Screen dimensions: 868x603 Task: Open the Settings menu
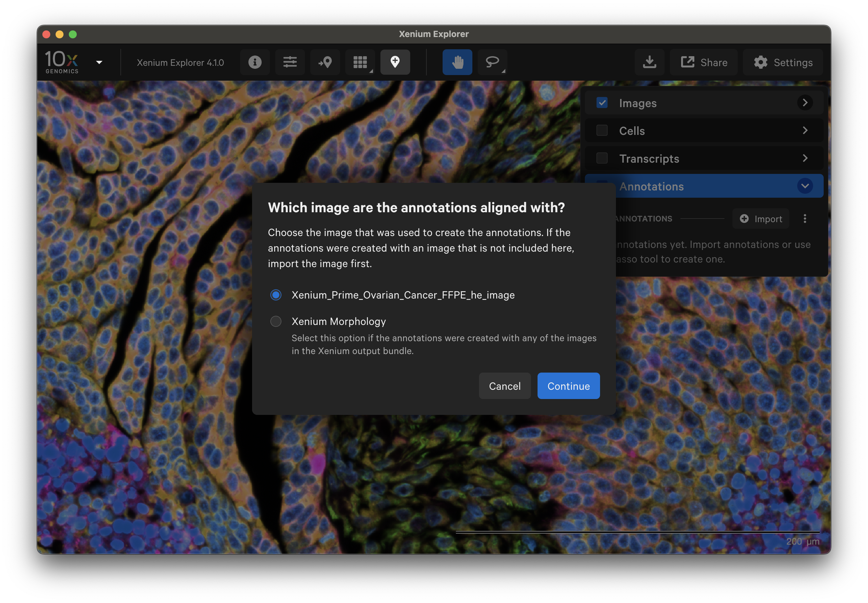point(783,62)
